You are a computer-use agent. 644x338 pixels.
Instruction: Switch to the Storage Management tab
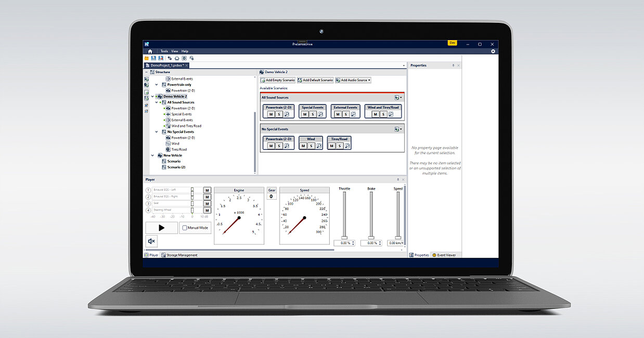[x=179, y=255]
